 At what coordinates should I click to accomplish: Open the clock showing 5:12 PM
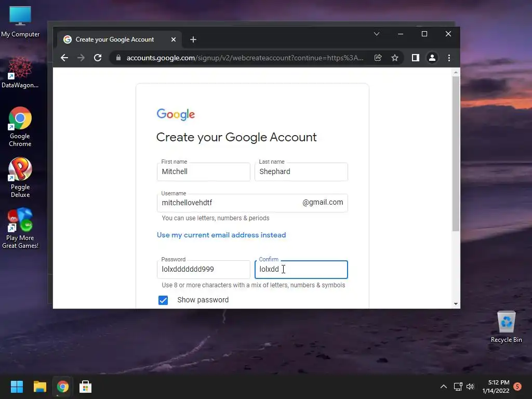tap(496, 387)
